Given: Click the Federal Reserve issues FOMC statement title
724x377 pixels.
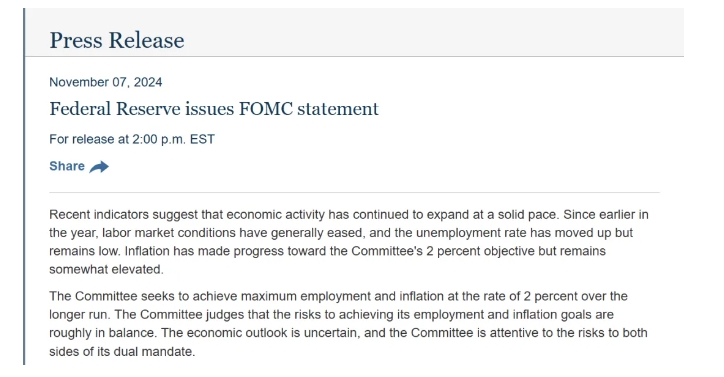Looking at the screenshot, I should click(x=214, y=109).
